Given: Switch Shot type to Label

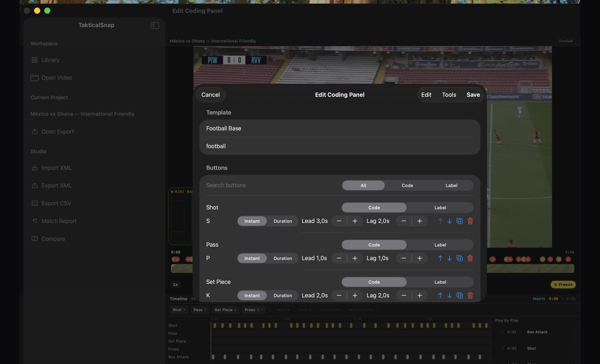Looking at the screenshot, I should point(440,207).
